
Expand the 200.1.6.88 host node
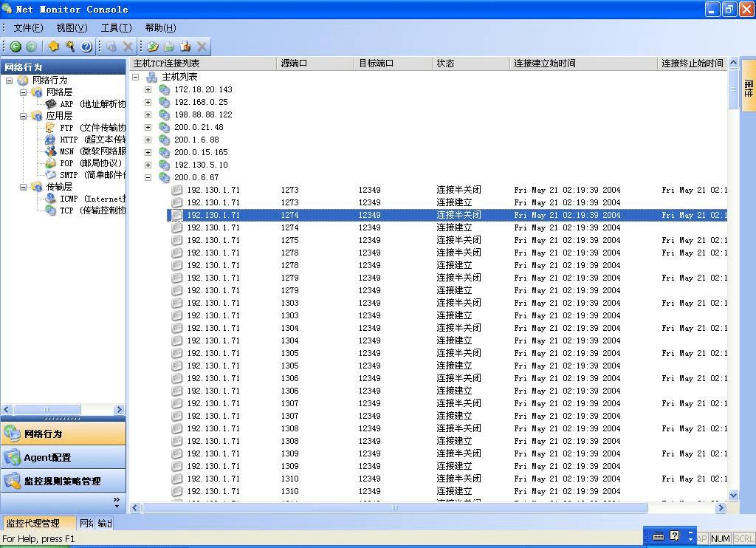pyautogui.click(x=148, y=140)
